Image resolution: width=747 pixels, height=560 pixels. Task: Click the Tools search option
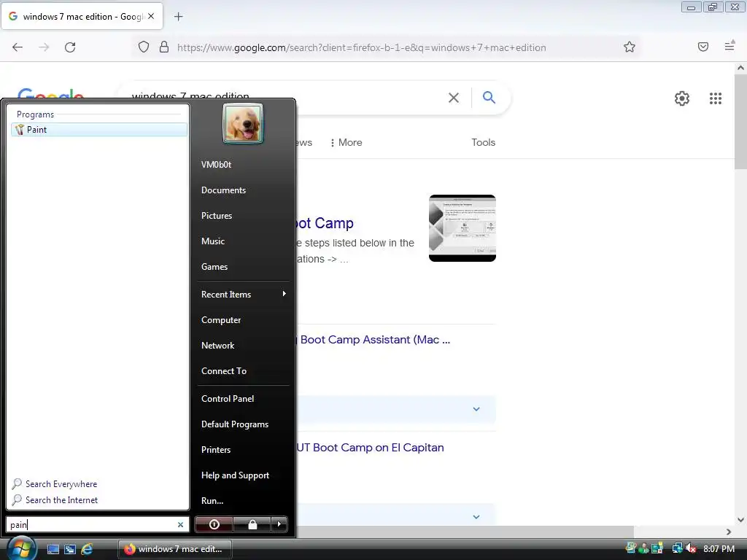[x=483, y=142]
